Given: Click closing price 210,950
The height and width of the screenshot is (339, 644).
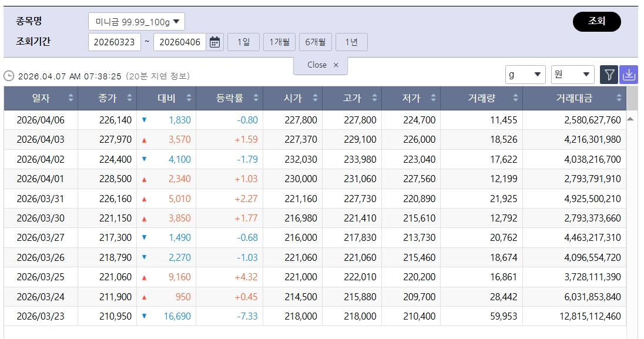Looking at the screenshot, I should [x=115, y=316].
